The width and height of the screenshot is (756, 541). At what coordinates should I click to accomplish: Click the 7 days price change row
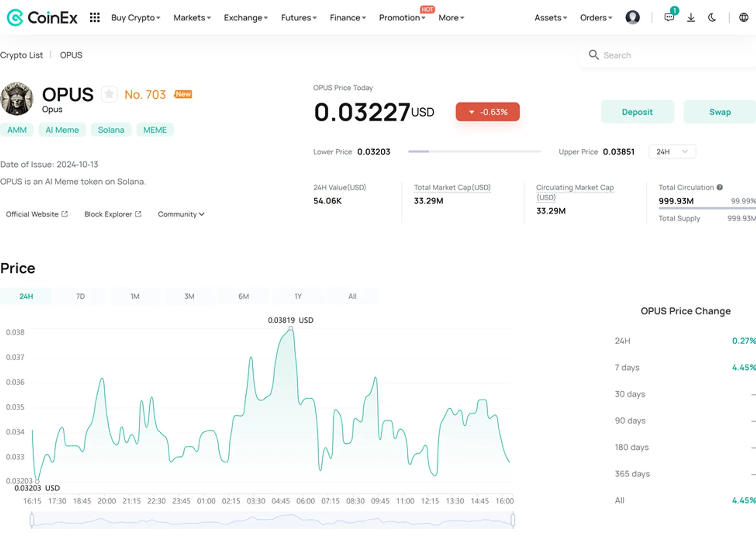pos(685,367)
